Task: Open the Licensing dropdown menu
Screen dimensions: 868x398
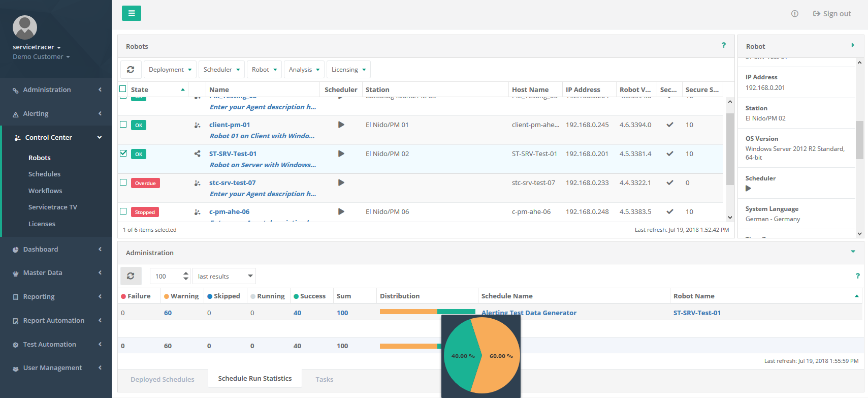Action: [348, 70]
